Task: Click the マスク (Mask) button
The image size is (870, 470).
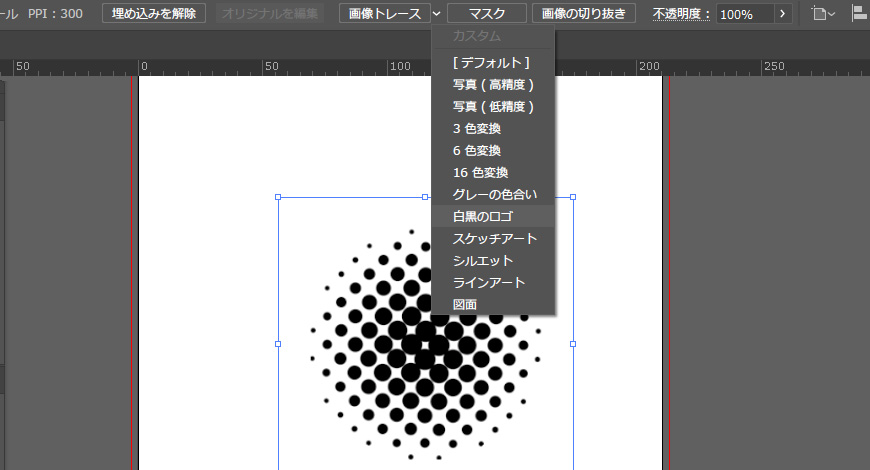Action: tap(487, 14)
